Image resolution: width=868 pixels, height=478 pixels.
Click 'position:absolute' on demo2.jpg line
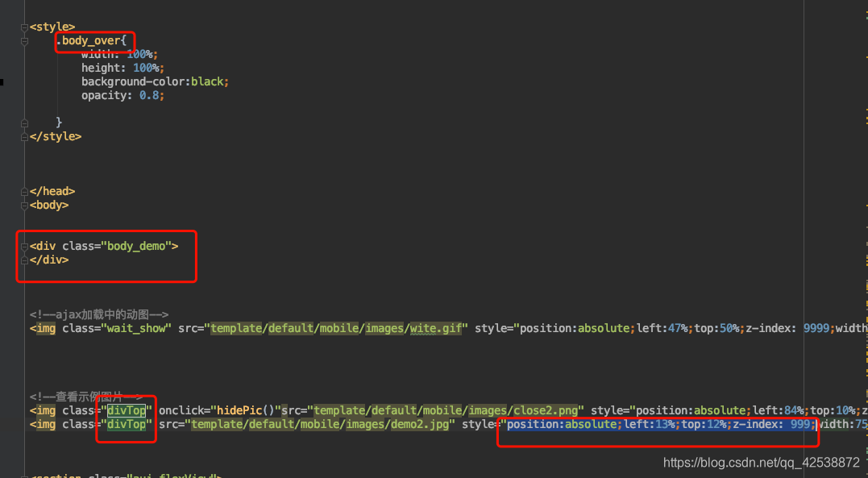563,424
